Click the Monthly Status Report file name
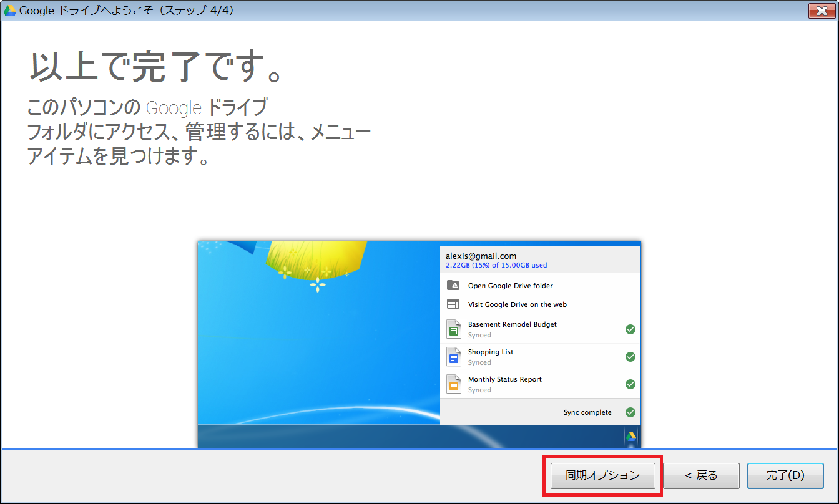This screenshot has width=839, height=504. (505, 379)
